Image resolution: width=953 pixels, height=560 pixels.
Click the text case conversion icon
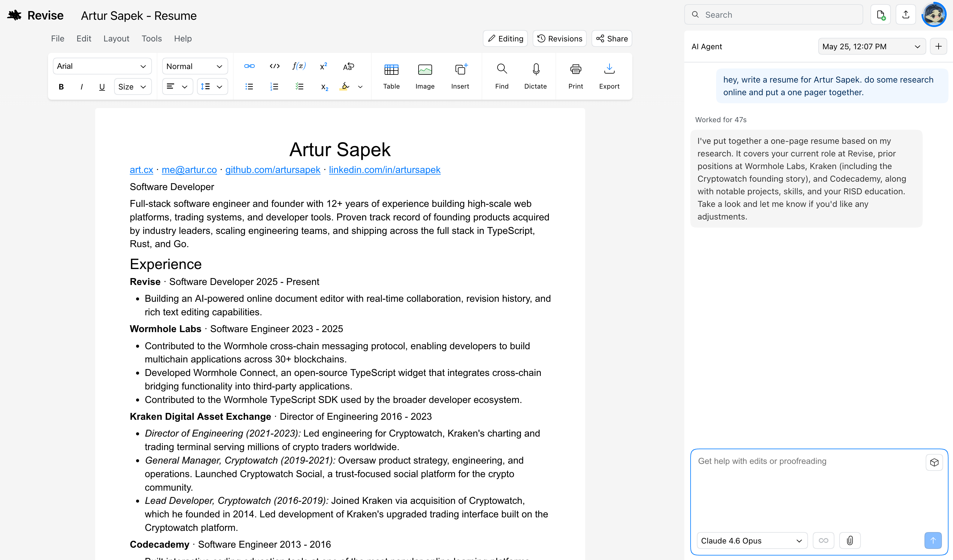point(348,66)
